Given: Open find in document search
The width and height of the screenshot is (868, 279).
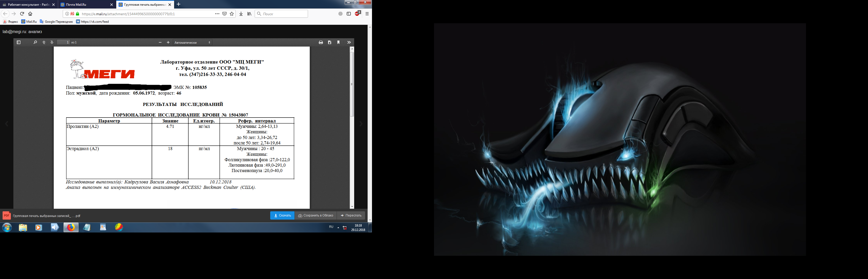Looking at the screenshot, I should pos(35,42).
